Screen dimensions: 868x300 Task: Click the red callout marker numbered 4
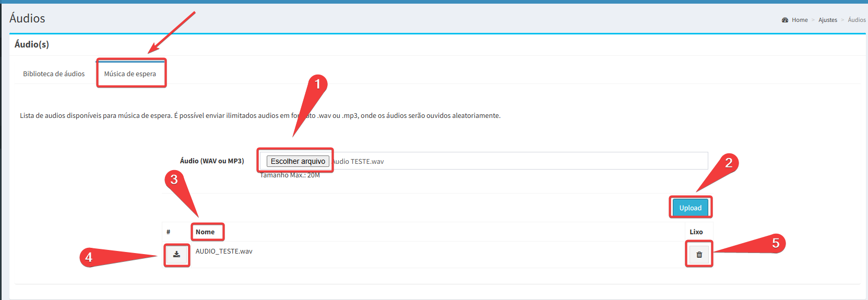89,257
